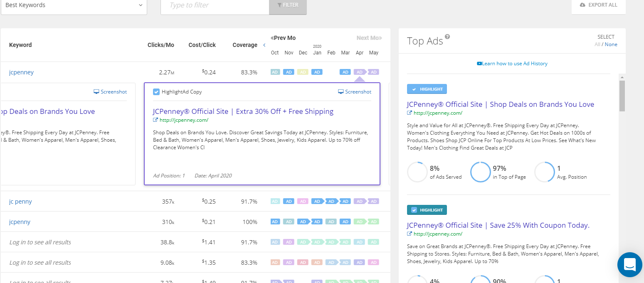Toggle HIGHLIGHT on Shop Deals top ad
Image resolution: width=644 pixels, height=283 pixels.
pyautogui.click(x=427, y=89)
